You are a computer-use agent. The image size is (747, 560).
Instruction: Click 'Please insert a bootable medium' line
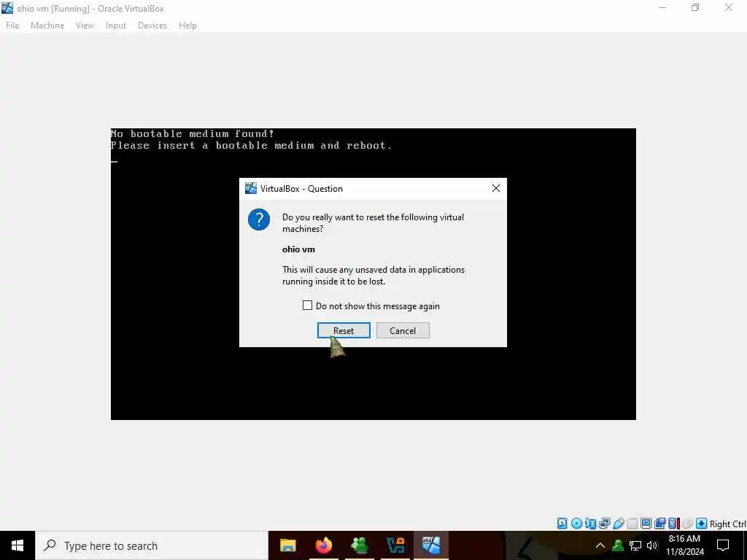coord(251,146)
